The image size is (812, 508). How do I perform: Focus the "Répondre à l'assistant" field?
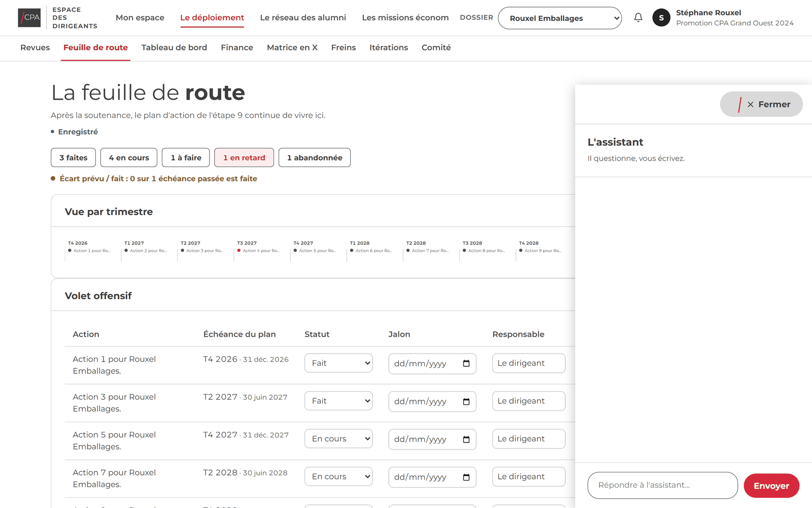pos(663,486)
